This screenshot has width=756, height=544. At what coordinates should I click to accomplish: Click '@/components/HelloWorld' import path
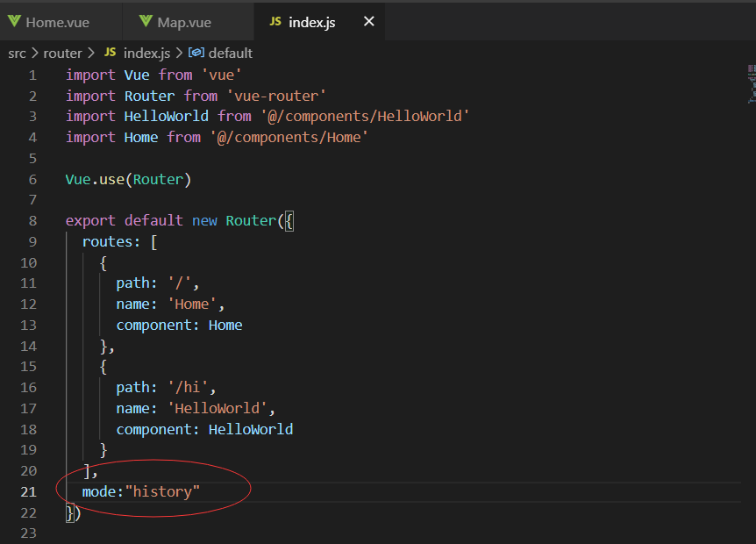click(x=365, y=116)
